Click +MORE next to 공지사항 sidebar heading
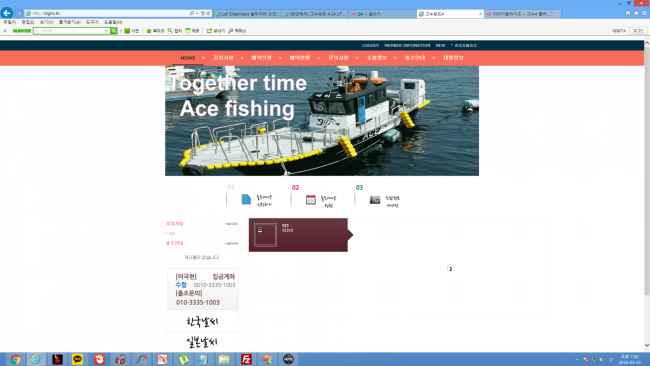 [231, 224]
